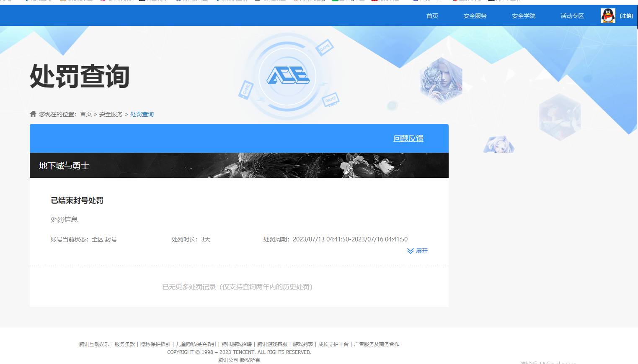
Task: Click the QQ penguin avatar
Action: pyautogui.click(x=608, y=15)
